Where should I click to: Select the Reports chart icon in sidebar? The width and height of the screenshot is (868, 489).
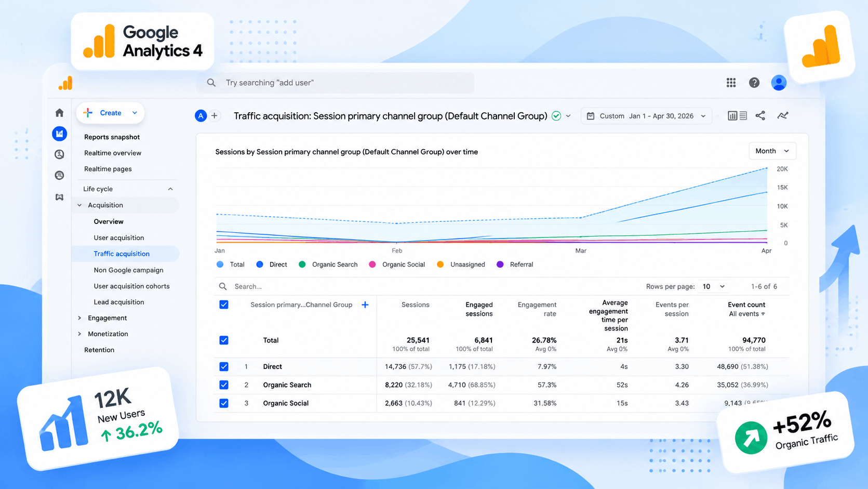point(60,134)
